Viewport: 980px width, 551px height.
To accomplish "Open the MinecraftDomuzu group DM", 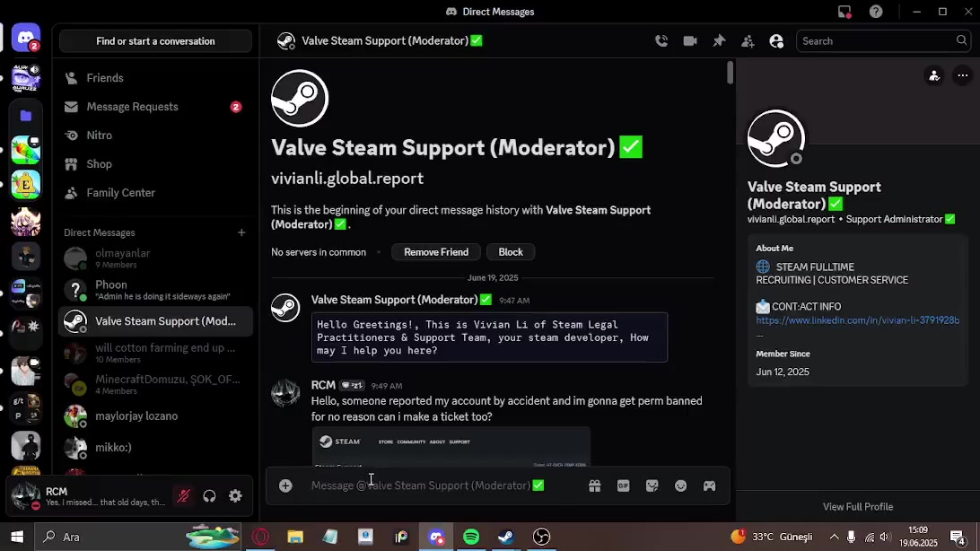I will pos(155,384).
